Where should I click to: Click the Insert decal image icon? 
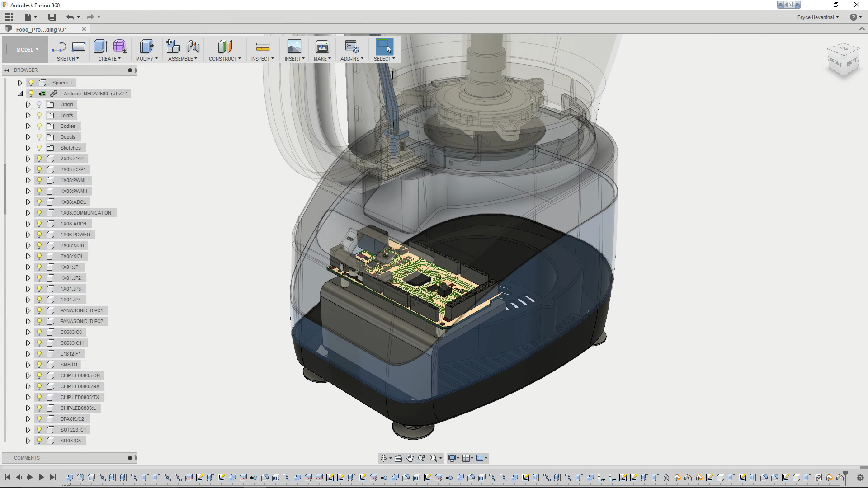[294, 47]
